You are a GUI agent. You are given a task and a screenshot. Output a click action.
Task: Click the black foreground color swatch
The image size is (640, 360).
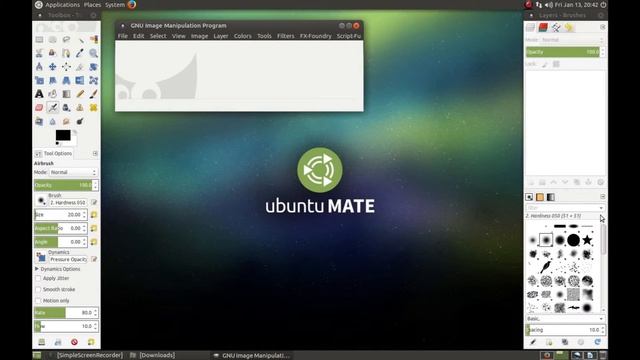point(63,135)
